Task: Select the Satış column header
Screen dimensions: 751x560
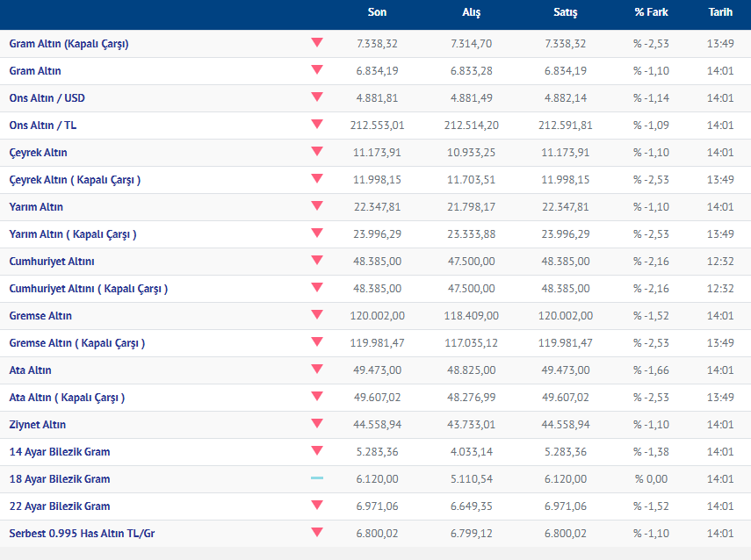Action: coord(565,12)
